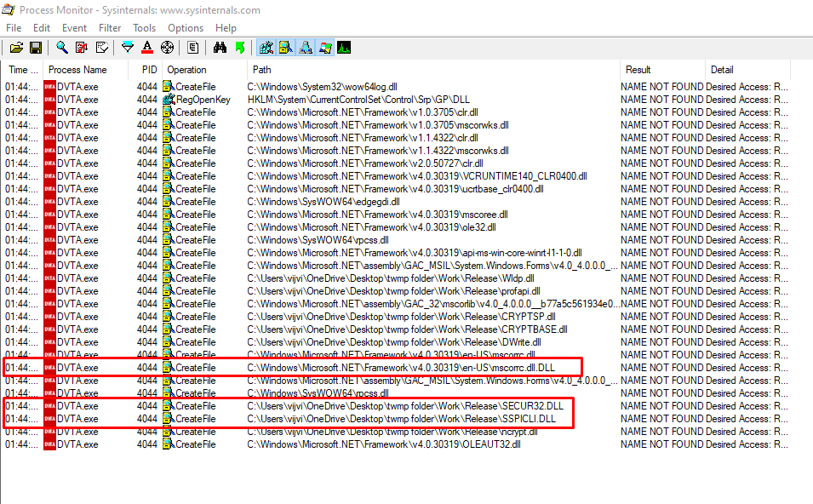Click the Path column header
813x504 pixels.
(433, 70)
